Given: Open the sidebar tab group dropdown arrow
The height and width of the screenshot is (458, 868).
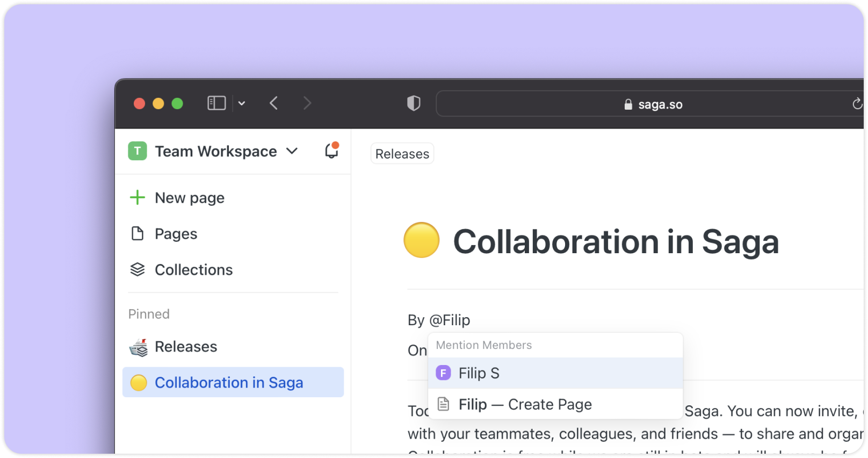Looking at the screenshot, I should point(242,103).
